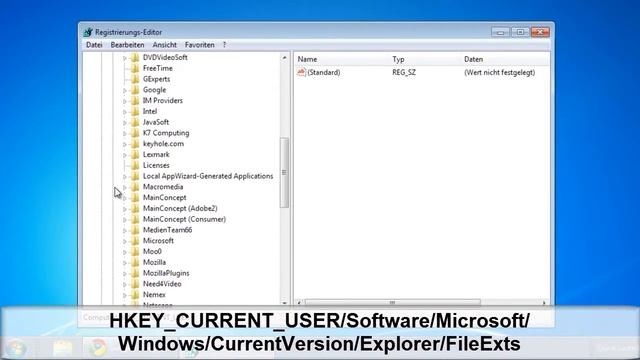This screenshot has height=360, width=640.
Task: Click the values pane horizontal scrollbar thumb
Action: [392, 302]
